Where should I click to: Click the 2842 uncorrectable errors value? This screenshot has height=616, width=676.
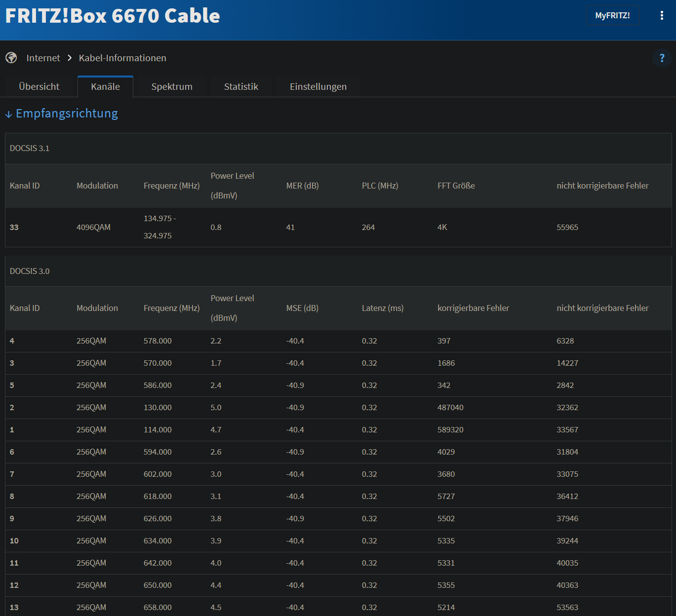(565, 385)
